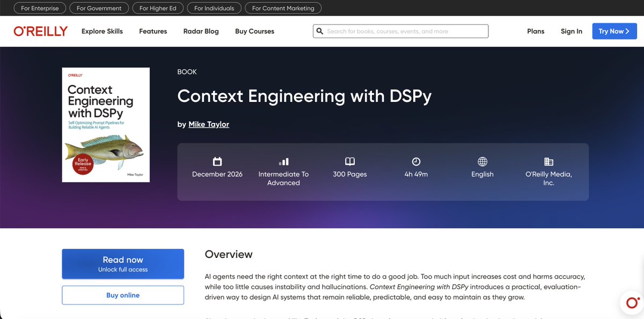Select the For Individuals pill
The width and height of the screenshot is (644, 319).
pos(214,8)
